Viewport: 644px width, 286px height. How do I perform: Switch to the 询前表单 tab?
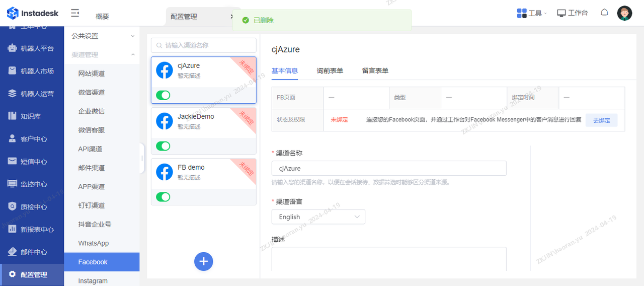330,71
